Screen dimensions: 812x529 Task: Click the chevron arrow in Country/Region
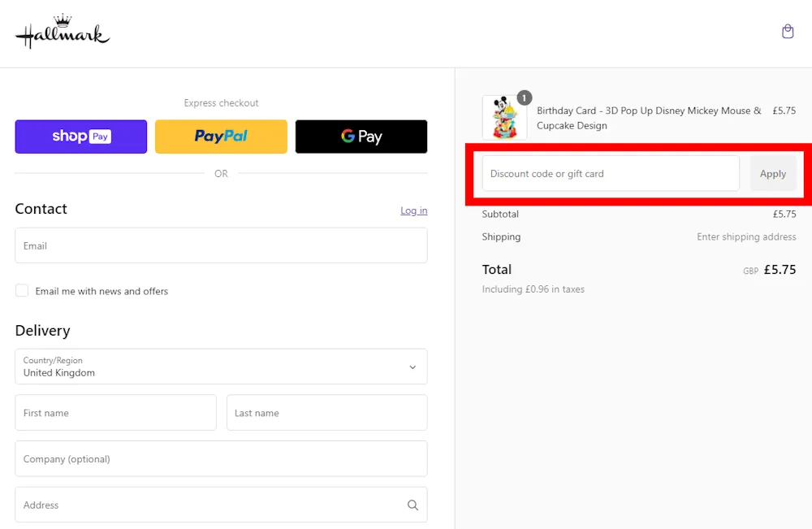click(412, 367)
